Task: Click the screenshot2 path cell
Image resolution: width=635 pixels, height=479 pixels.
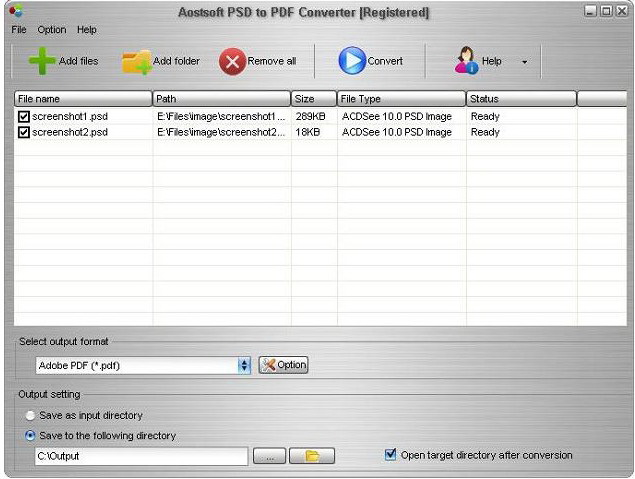Action: pos(221,132)
